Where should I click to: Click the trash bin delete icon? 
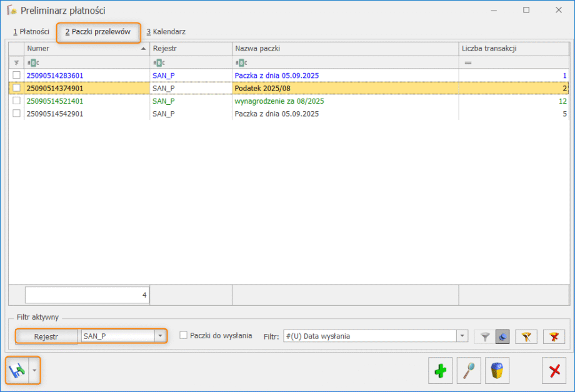tap(497, 371)
